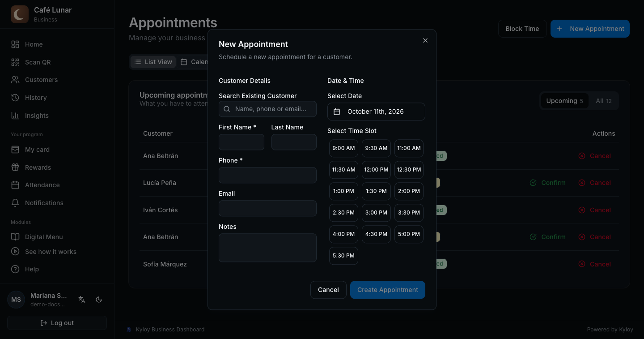The width and height of the screenshot is (644, 339).
Task: Open the Select Date picker
Action: tap(376, 112)
